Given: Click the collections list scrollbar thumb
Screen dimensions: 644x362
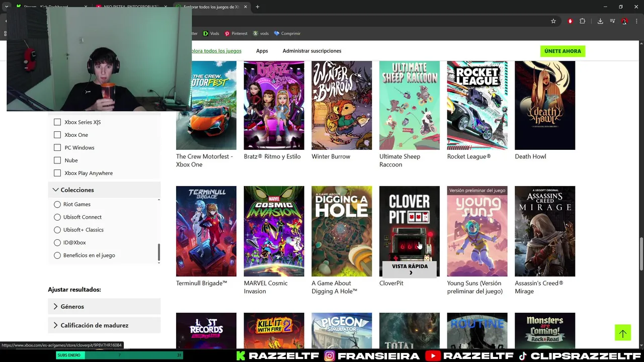Looking at the screenshot, I should [159, 251].
